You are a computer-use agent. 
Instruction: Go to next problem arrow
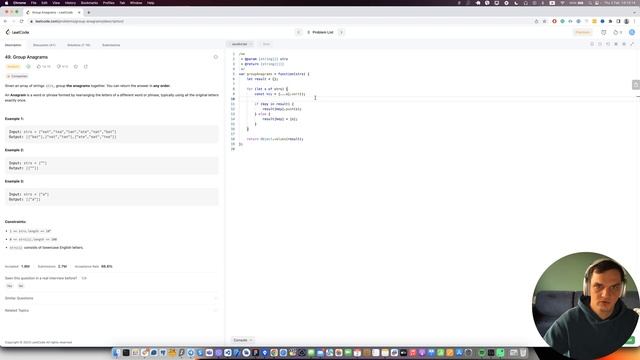341,32
